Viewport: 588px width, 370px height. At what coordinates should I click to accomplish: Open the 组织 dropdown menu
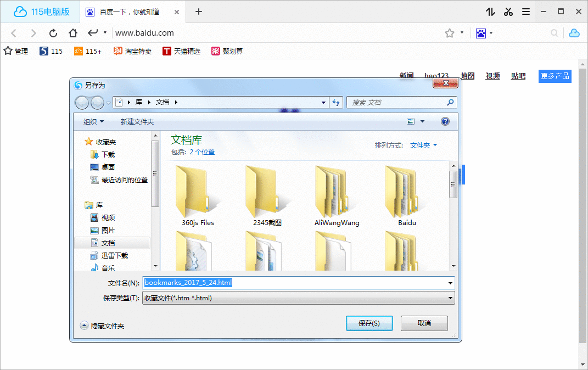(92, 121)
